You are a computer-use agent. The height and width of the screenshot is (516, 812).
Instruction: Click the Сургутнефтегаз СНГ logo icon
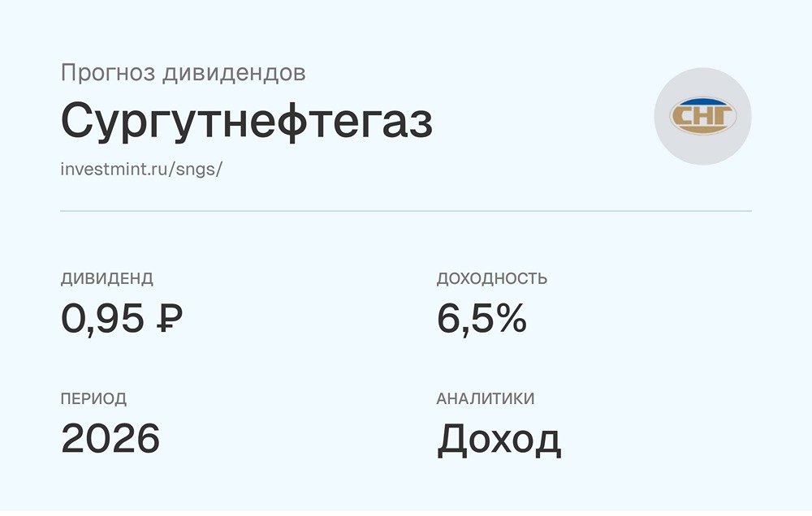[702, 116]
